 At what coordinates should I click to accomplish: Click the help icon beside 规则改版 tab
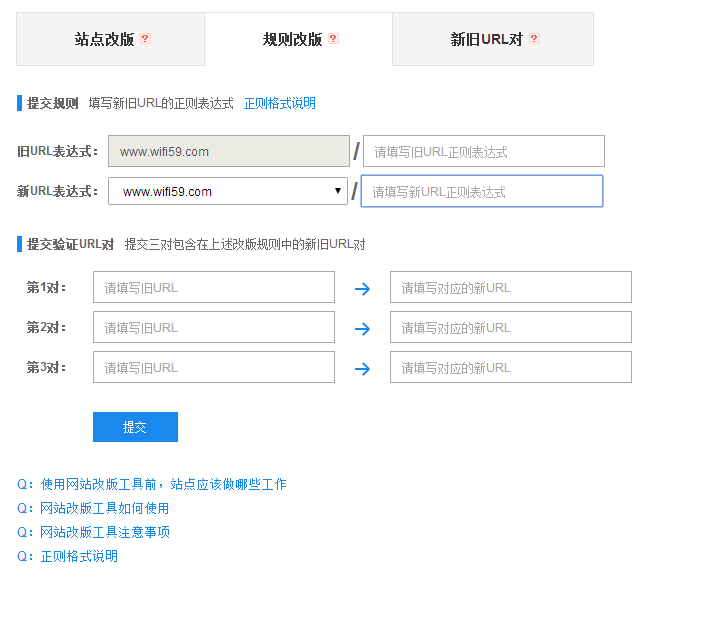[333, 39]
